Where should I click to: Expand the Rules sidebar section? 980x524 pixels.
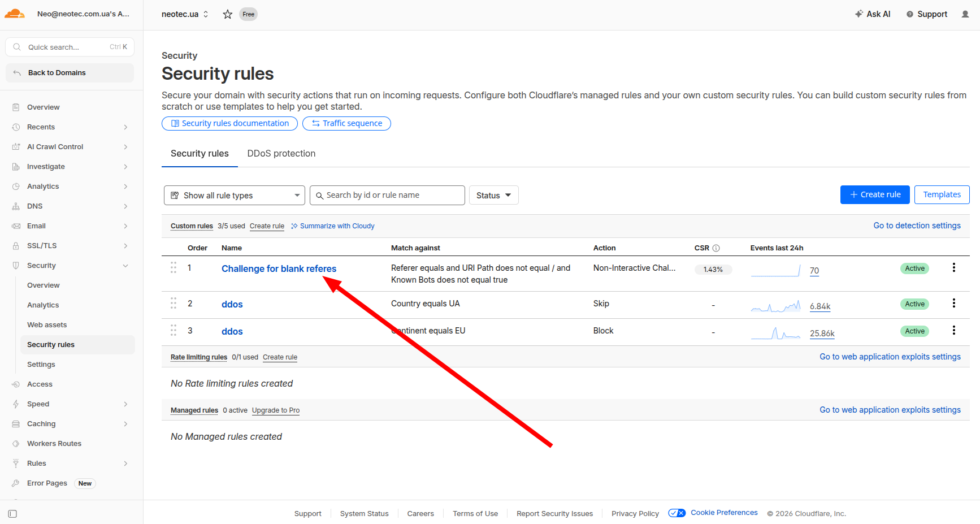click(125, 464)
